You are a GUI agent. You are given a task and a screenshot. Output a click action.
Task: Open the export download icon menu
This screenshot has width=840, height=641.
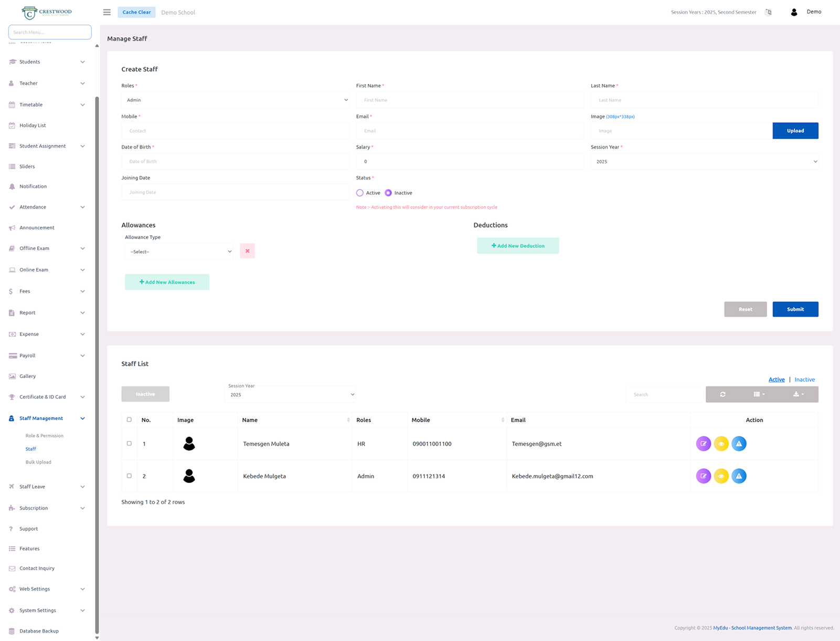(x=798, y=394)
